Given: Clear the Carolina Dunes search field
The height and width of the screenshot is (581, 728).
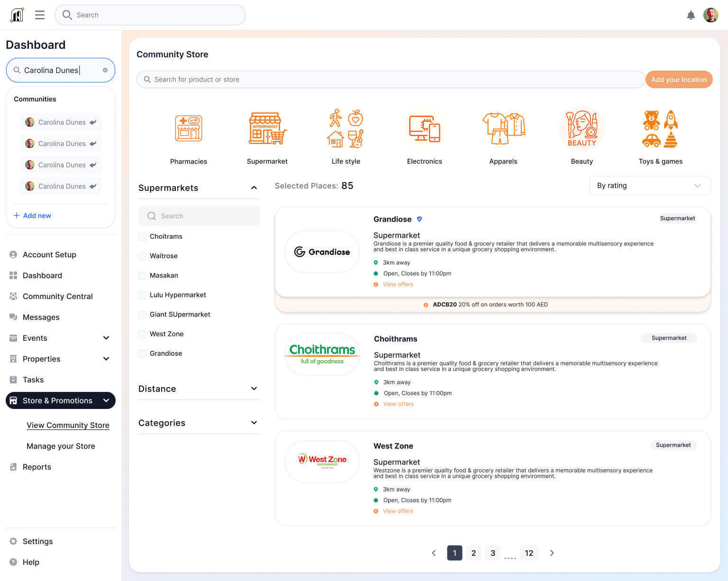Looking at the screenshot, I should tap(105, 70).
